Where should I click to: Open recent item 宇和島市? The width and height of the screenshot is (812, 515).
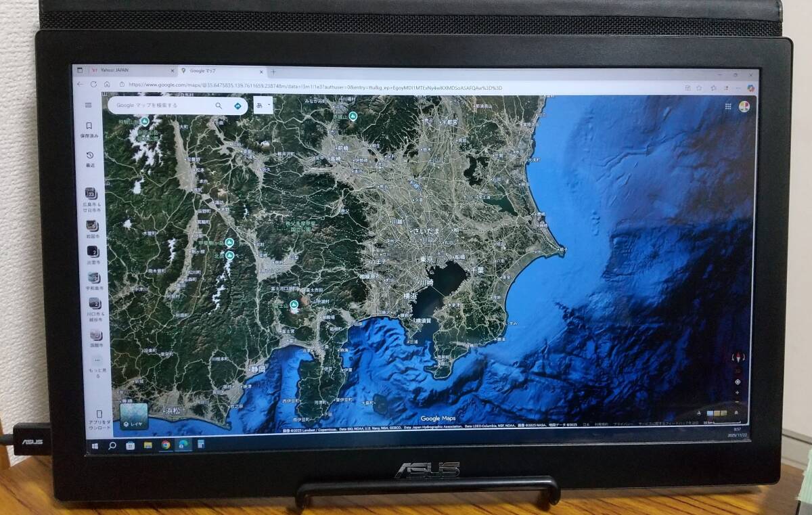(x=94, y=281)
